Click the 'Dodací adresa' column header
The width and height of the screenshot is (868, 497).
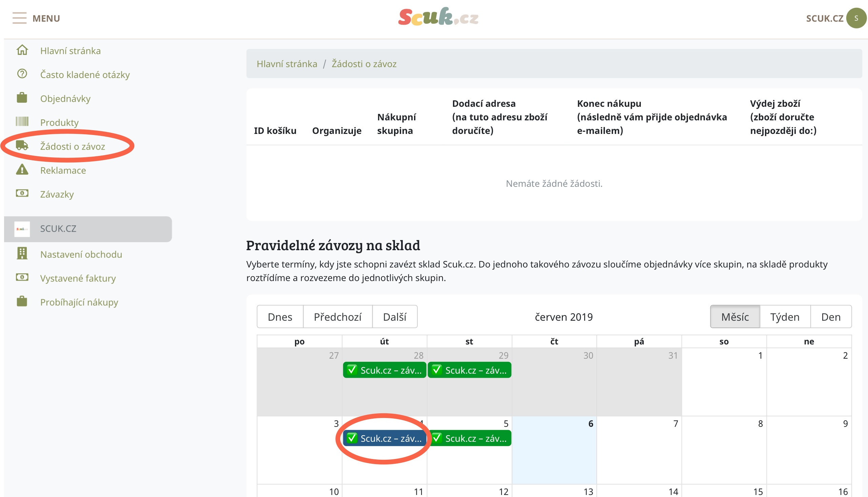(500, 117)
